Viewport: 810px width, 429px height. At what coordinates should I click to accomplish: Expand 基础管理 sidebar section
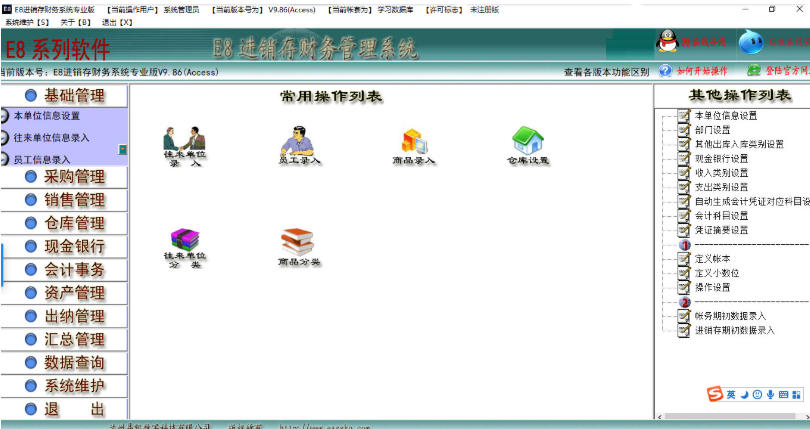click(x=64, y=96)
